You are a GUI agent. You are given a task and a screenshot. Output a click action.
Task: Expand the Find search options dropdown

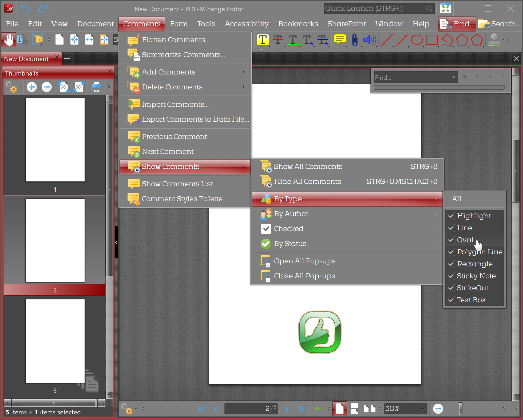click(453, 77)
